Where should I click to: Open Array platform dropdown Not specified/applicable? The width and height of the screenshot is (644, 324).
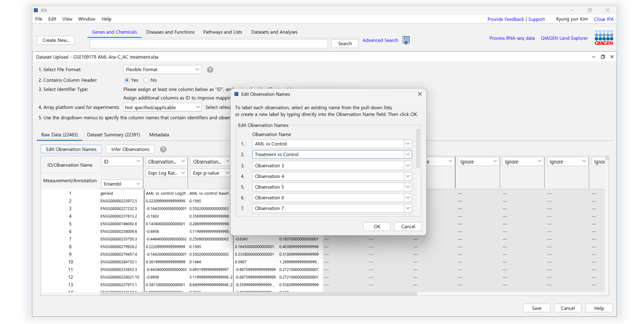[x=162, y=107]
